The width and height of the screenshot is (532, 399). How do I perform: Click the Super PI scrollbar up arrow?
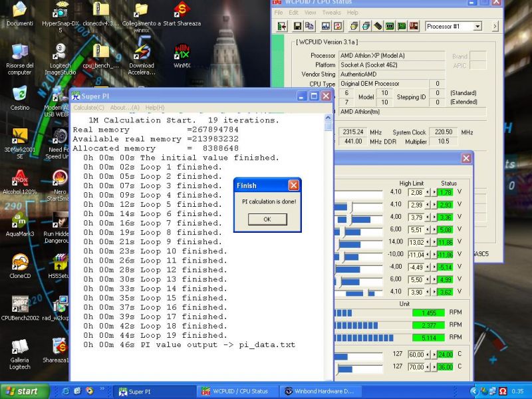[328, 118]
